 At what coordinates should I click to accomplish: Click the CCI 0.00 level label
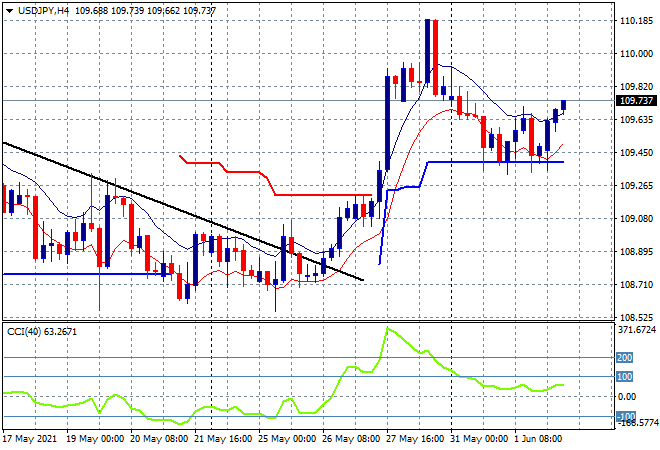(x=627, y=397)
